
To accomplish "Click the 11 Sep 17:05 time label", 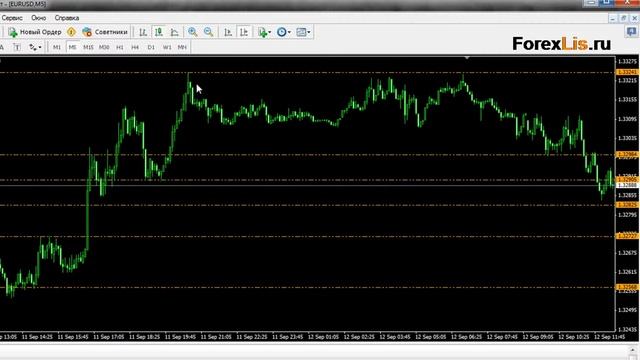I will pos(109,337).
